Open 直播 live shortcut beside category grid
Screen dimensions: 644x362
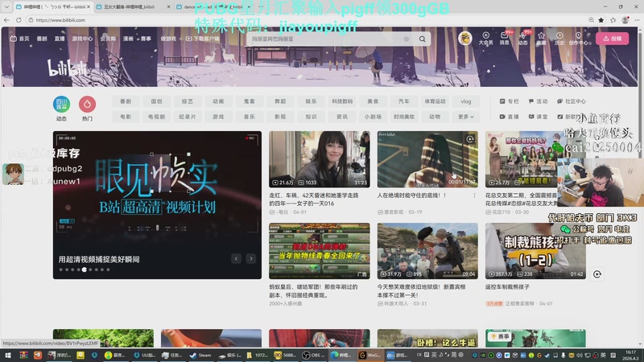pos(510,117)
